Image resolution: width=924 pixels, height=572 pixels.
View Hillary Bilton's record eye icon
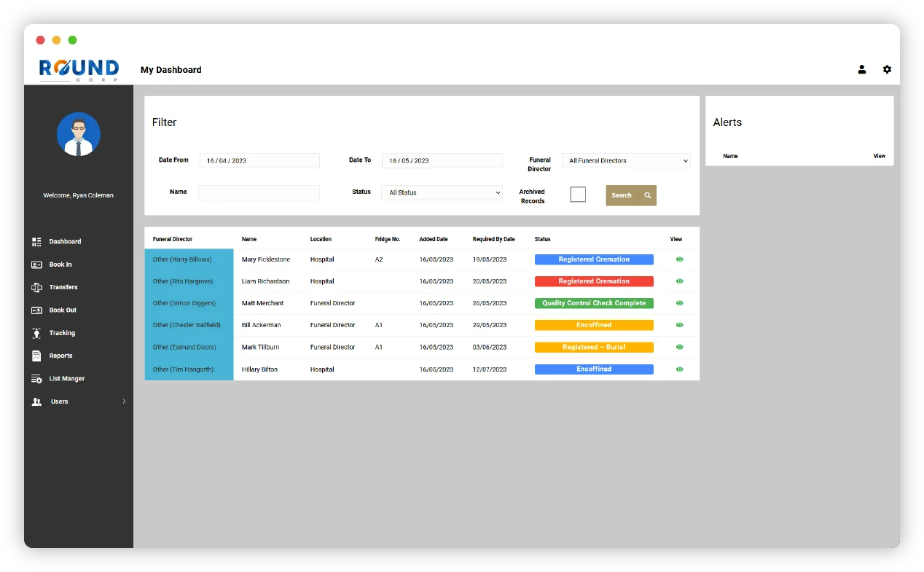click(680, 369)
